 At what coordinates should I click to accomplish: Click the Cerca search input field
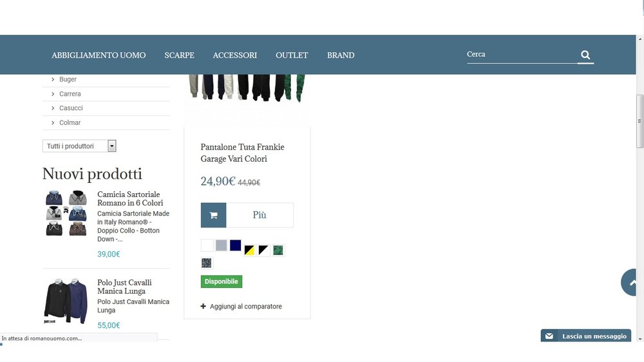[x=522, y=55]
